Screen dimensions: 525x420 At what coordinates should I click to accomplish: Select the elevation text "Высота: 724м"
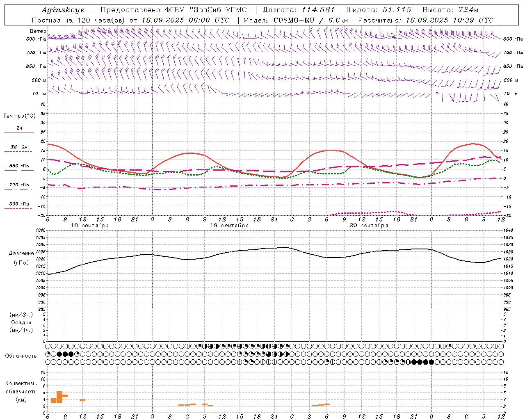pyautogui.click(x=450, y=10)
